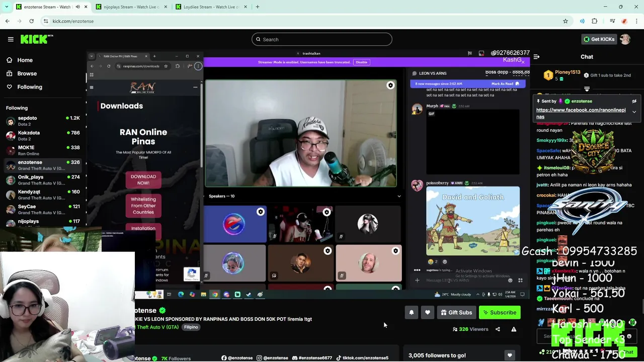Collapse the chat panel with arrow icon
Image resolution: width=644 pixels, height=362 pixels.
[536, 57]
